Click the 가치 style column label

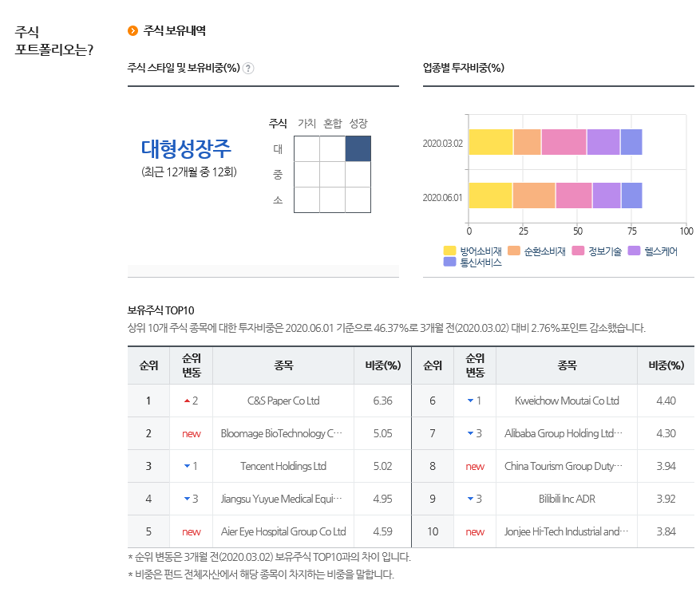(x=306, y=123)
